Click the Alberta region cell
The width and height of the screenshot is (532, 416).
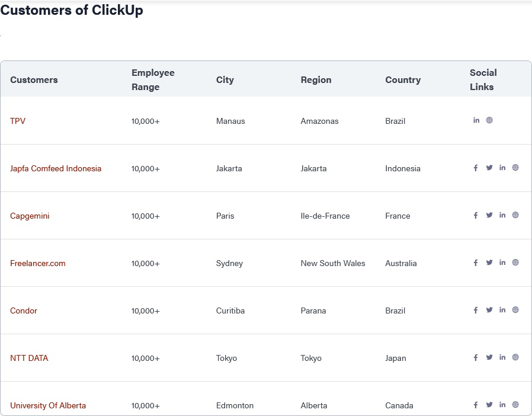click(314, 405)
